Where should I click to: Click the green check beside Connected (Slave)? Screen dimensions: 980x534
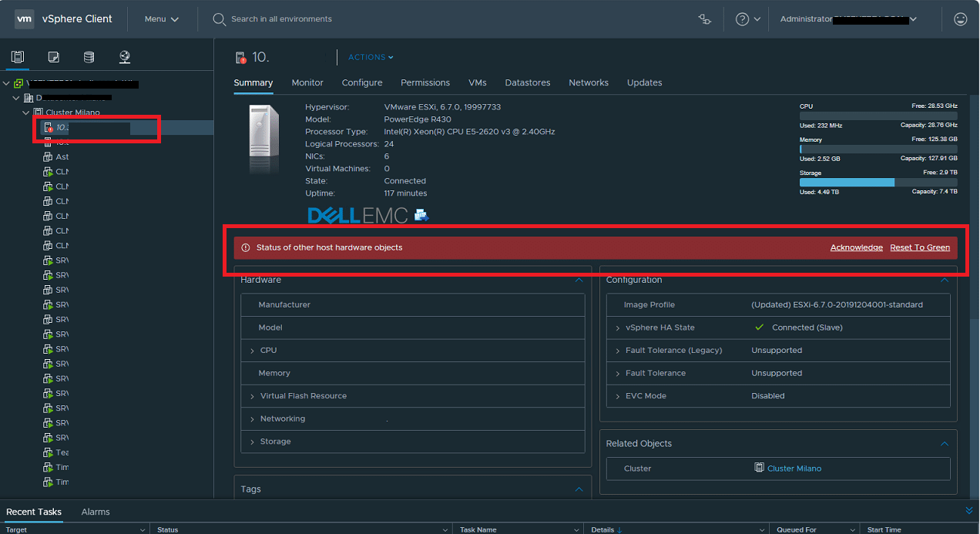tap(759, 327)
